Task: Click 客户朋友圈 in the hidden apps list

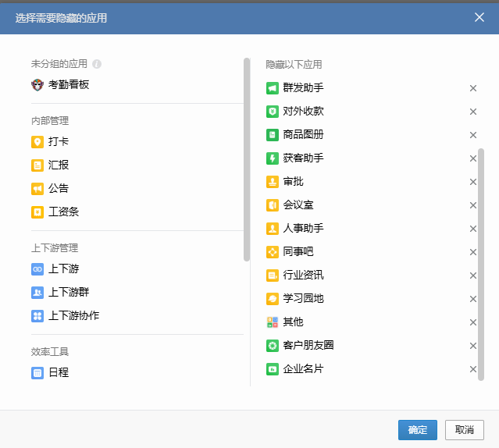Action: (x=308, y=346)
